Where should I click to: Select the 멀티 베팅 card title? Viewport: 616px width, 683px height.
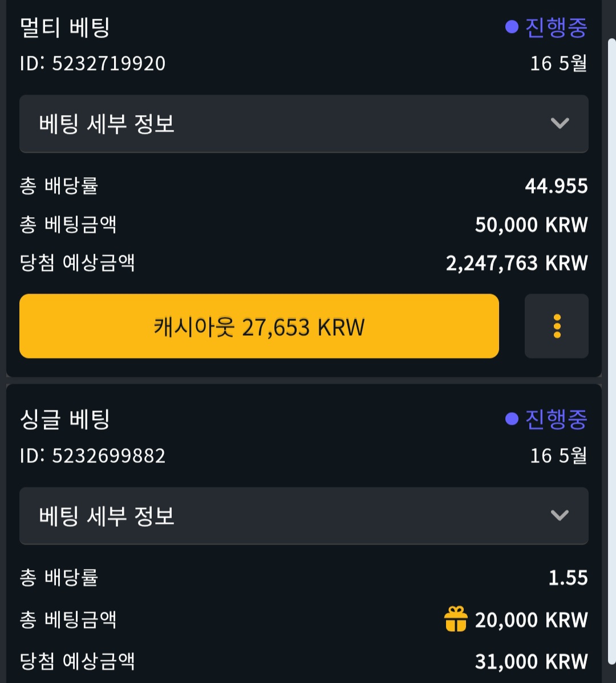point(64,27)
